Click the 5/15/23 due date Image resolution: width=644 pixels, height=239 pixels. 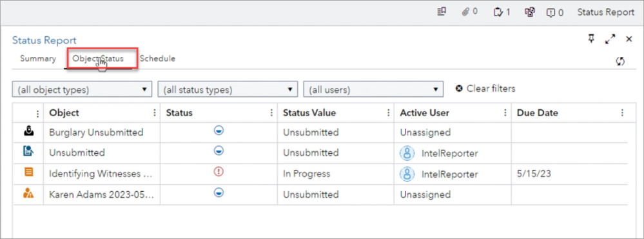(534, 174)
